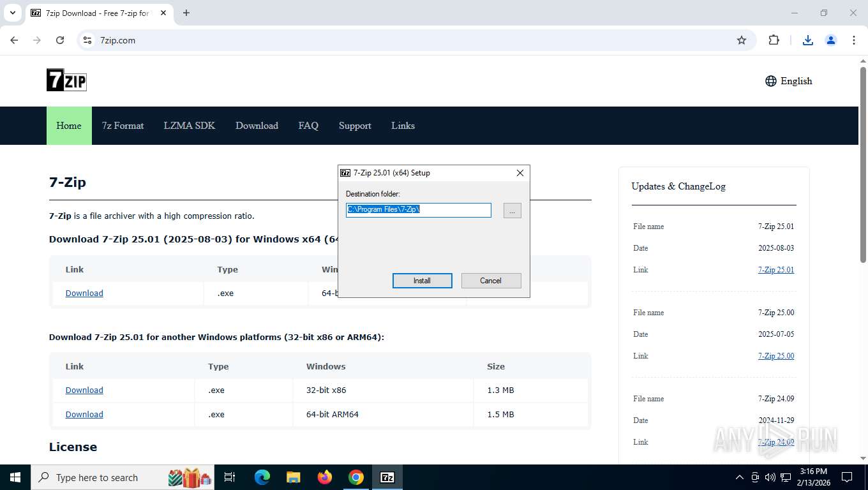Image resolution: width=868 pixels, height=490 pixels.
Task: Show Chrome downloads panel
Action: pyautogui.click(x=808, y=40)
